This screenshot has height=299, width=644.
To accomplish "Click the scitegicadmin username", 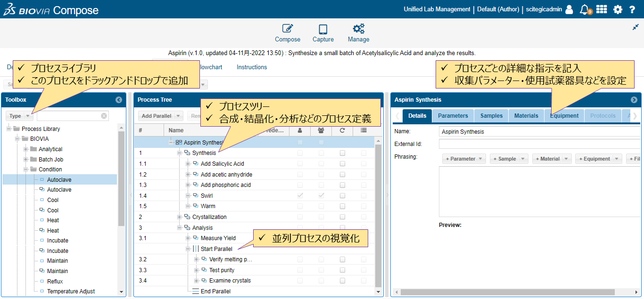I will pos(544,9).
